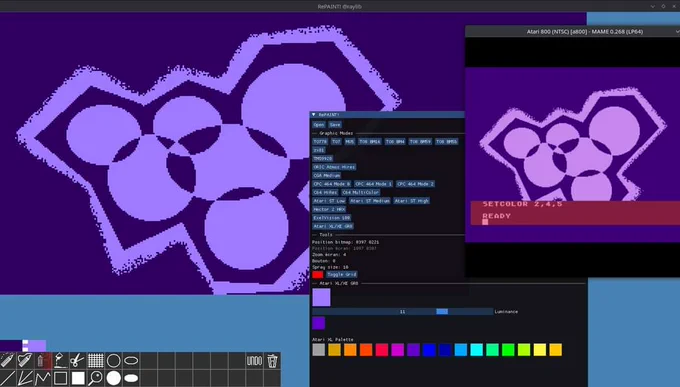Screen dimensions: 680x387
Task: Choose C64 MultiColor mode
Action: click(x=360, y=192)
